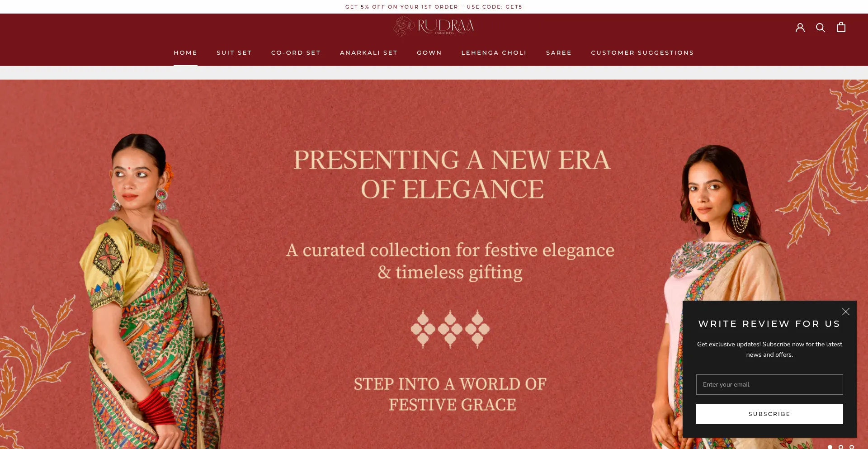868x449 pixels.
Task: Click the search magnifier icon
Action: (821, 28)
